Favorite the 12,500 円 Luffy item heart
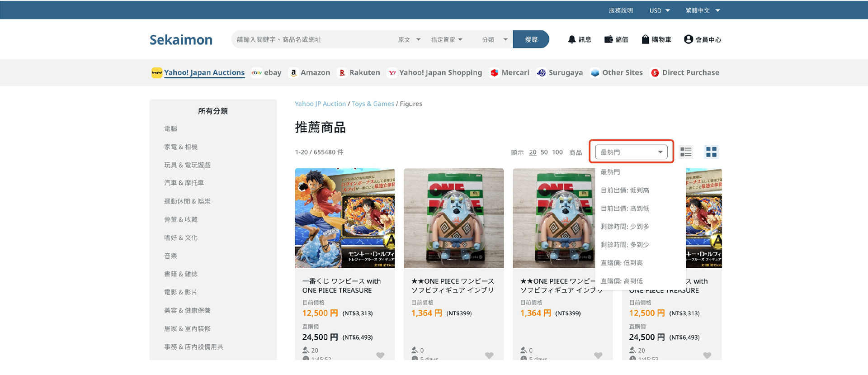Image resolution: width=868 pixels, height=375 pixels. 380,356
